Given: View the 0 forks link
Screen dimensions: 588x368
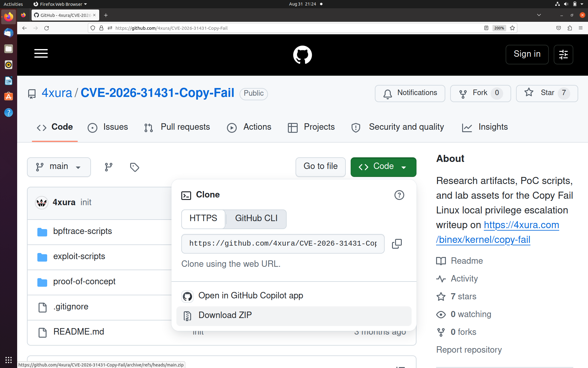Looking at the screenshot, I should point(456,332).
